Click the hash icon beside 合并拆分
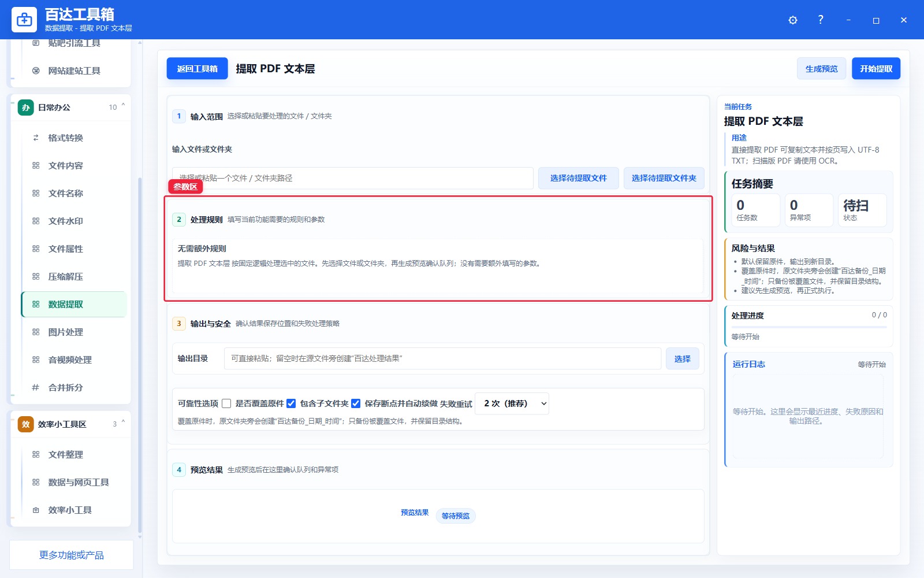Image resolution: width=924 pixels, height=578 pixels. click(36, 387)
